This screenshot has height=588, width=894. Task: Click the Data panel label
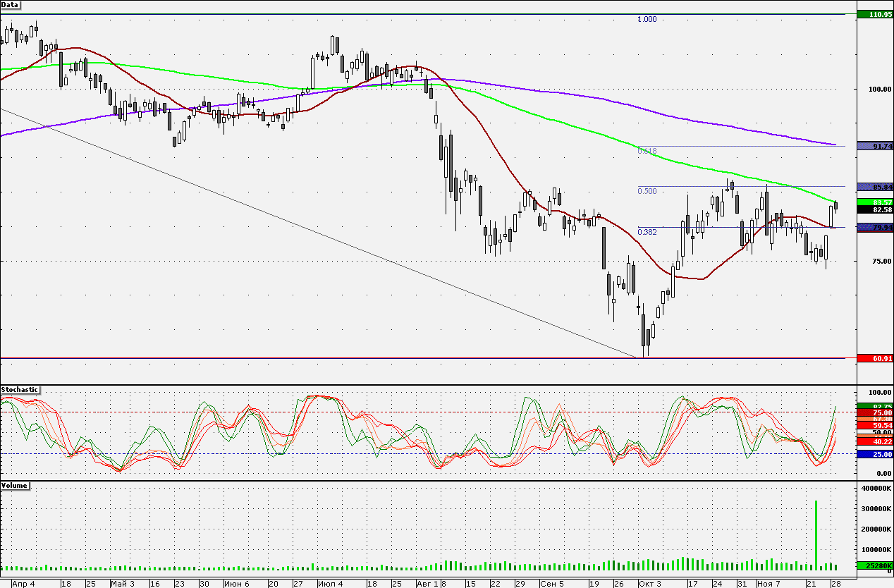point(11,4)
